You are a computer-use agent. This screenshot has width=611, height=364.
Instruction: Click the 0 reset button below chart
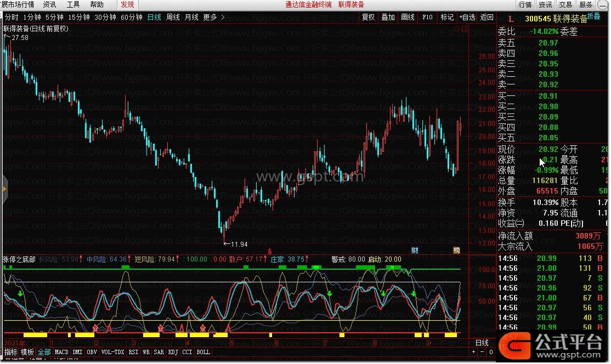click(x=491, y=352)
